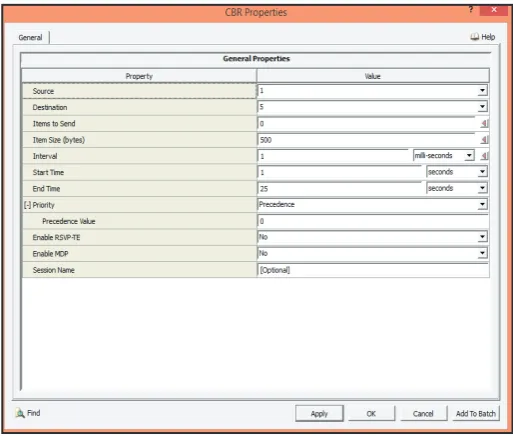Screen dimensions: 513x436
Task: Select the Enable RSVP-TE label
Action: (56, 237)
